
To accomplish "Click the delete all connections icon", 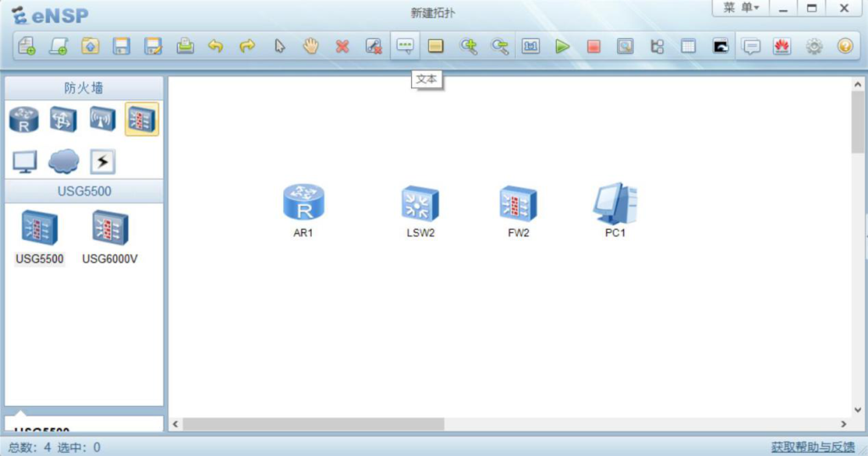I will pyautogui.click(x=374, y=46).
